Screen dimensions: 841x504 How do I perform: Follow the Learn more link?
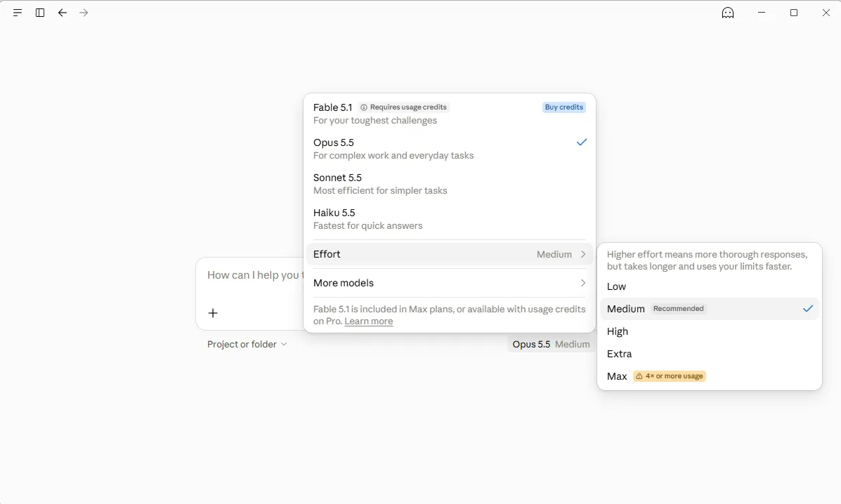(x=368, y=321)
